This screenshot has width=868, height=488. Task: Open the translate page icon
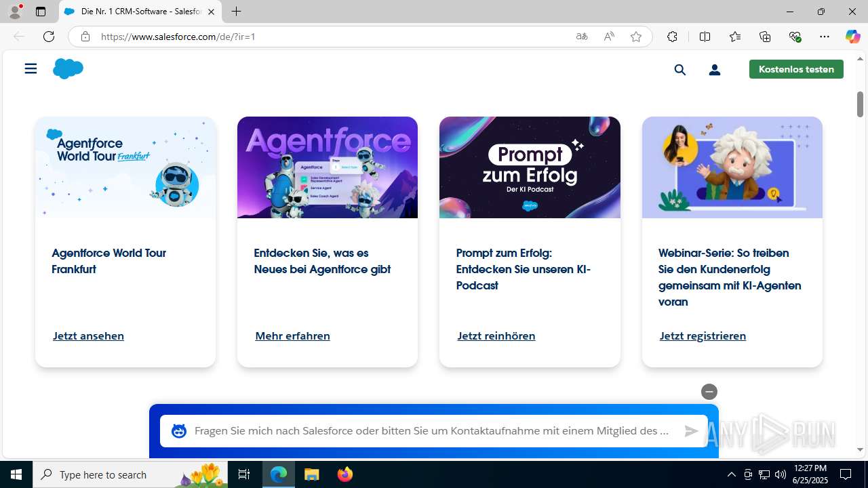[582, 37]
